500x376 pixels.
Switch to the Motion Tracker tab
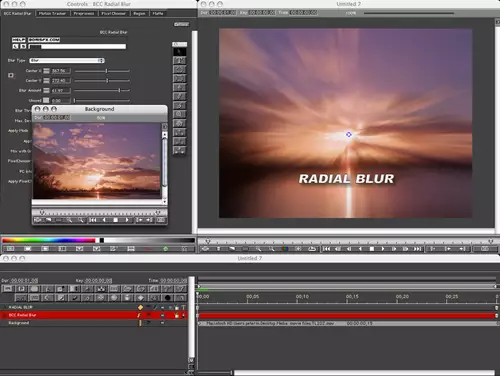52,13
